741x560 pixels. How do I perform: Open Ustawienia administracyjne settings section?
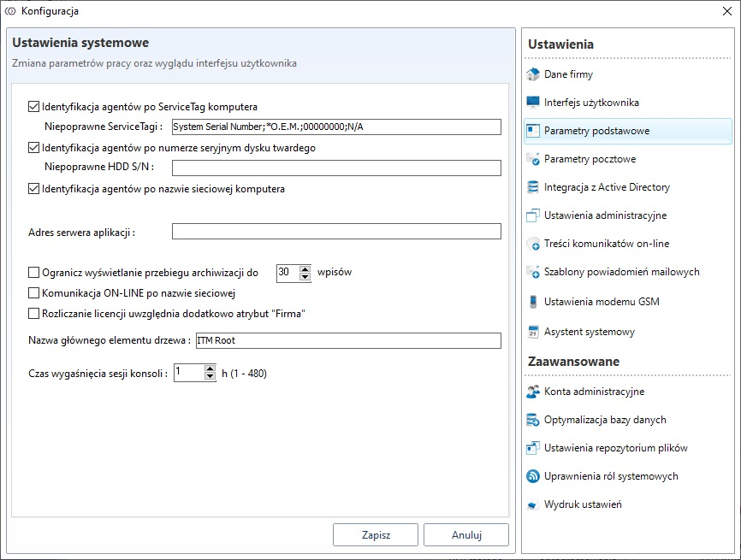605,215
